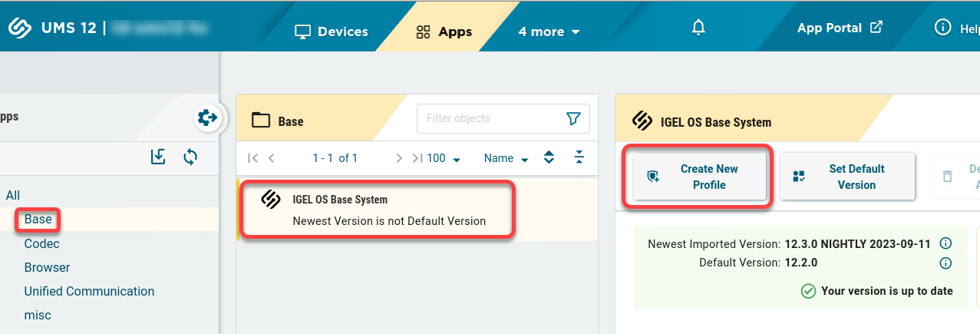Screen dimensions: 980x334
Task: Open the Name sort dropdown
Action: (506, 158)
